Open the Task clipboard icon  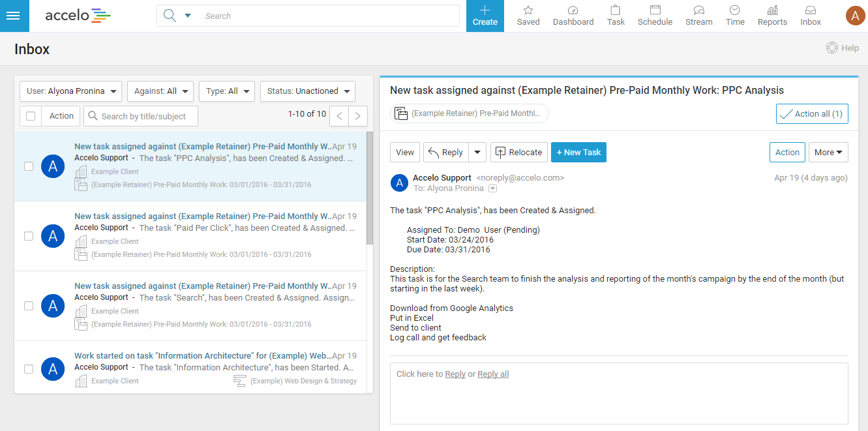(x=616, y=10)
